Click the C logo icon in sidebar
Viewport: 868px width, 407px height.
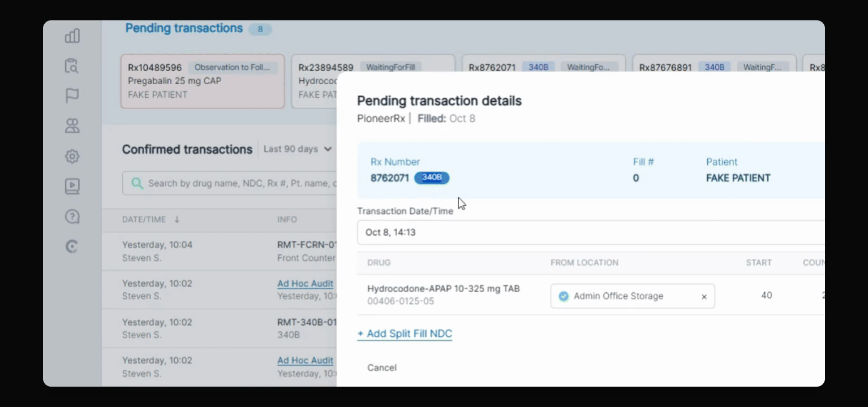[72, 246]
